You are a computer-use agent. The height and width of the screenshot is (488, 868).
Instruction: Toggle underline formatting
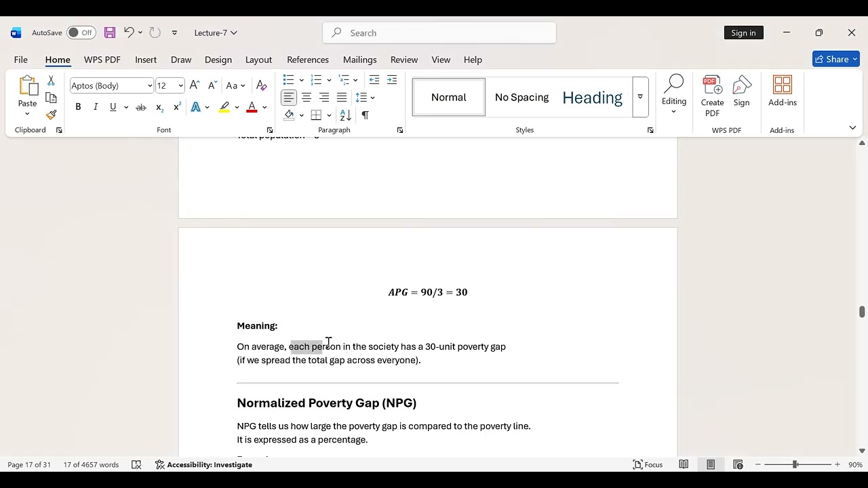point(113,107)
